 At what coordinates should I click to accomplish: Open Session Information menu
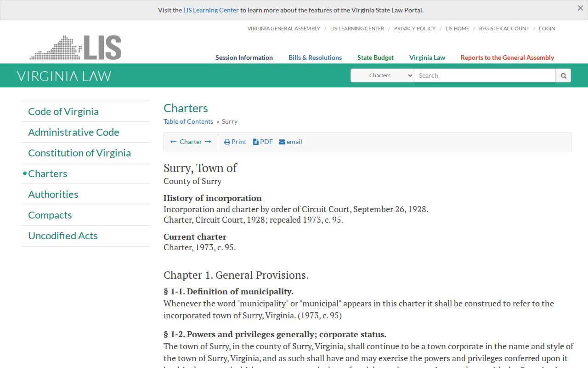point(244,57)
